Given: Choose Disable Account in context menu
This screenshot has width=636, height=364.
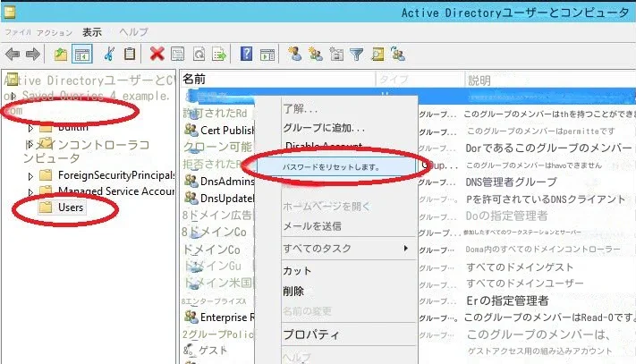Looking at the screenshot, I should [324, 146].
